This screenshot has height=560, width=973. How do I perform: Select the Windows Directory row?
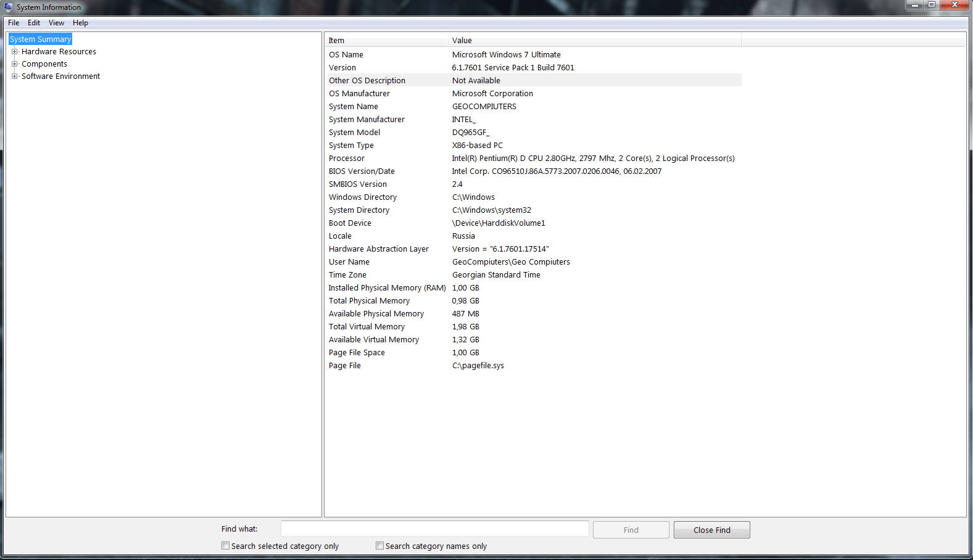pos(533,197)
